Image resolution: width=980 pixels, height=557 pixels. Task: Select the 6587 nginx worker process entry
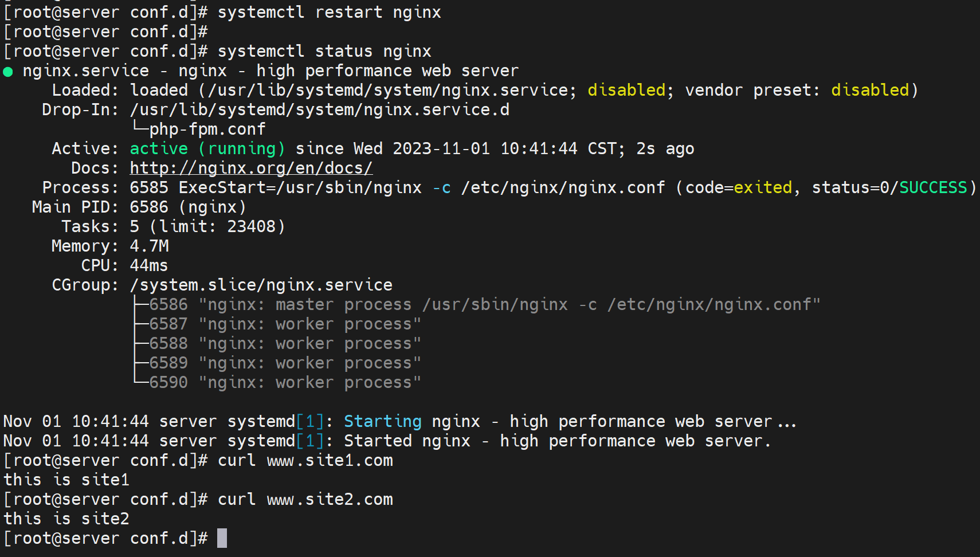[x=285, y=324]
